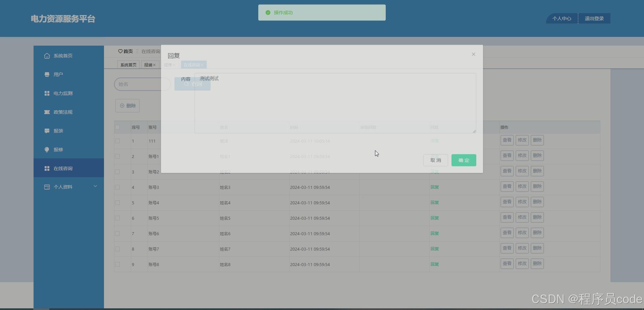Cancel the dialog with 取消 button
The image size is (644, 310).
tap(435, 160)
